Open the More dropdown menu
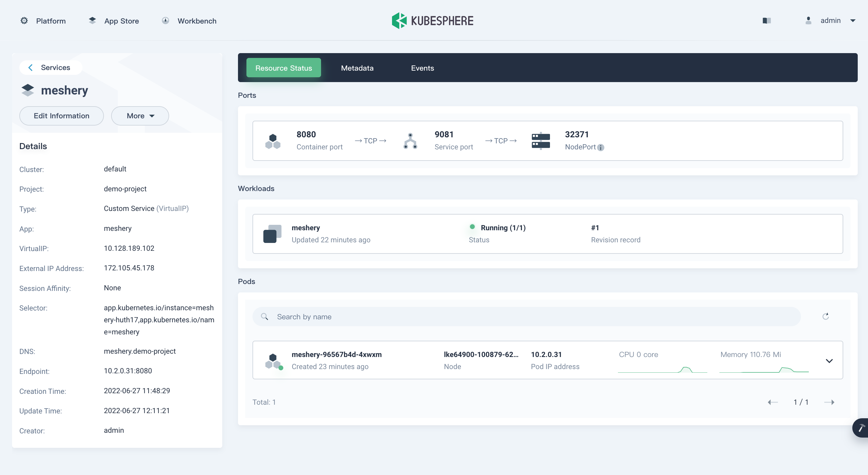Image resolution: width=868 pixels, height=475 pixels. (140, 116)
